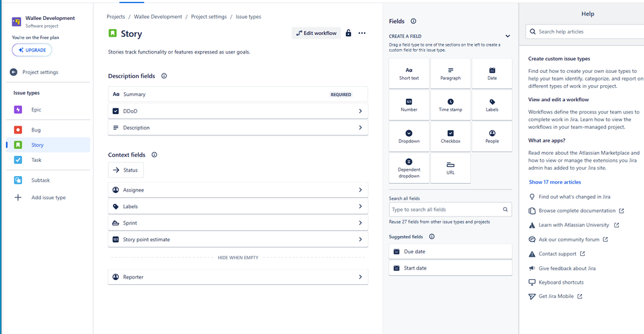Open Give feedback about Jira link
This screenshot has height=334, width=644.
[567, 268]
